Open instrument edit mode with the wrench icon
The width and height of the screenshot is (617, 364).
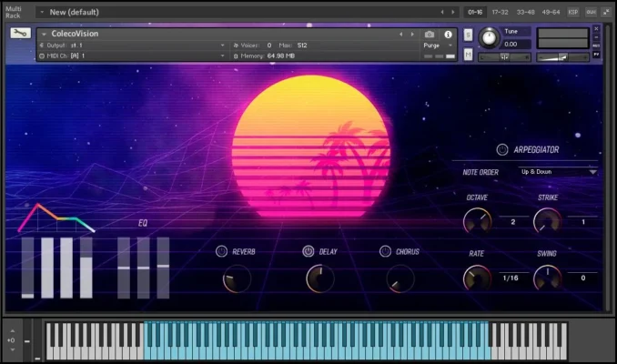click(x=20, y=33)
